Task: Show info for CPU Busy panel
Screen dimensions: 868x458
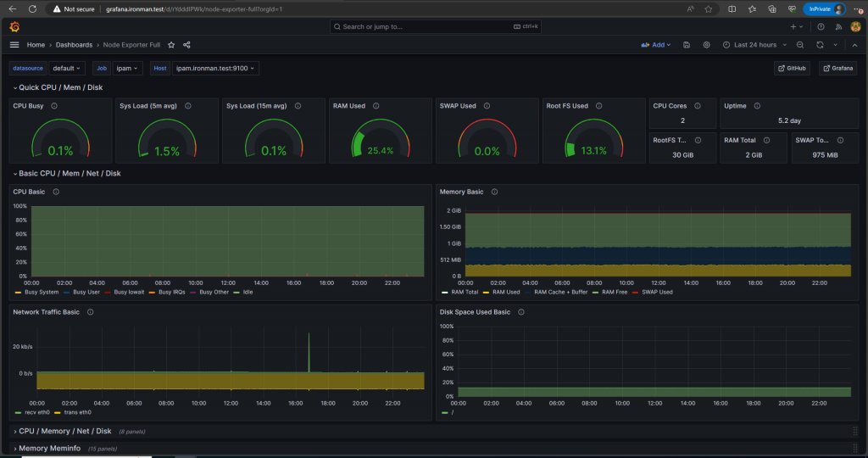Action: 54,106
